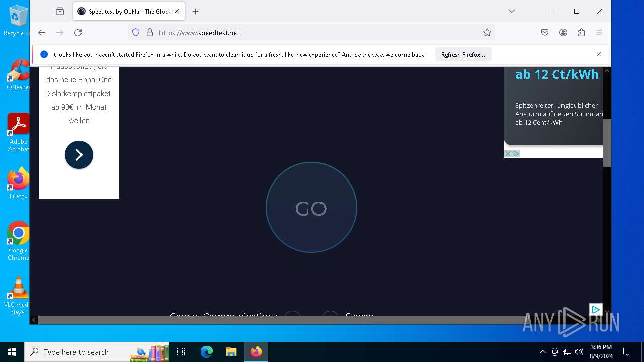View site security lock information
644x362 pixels.
click(149, 33)
